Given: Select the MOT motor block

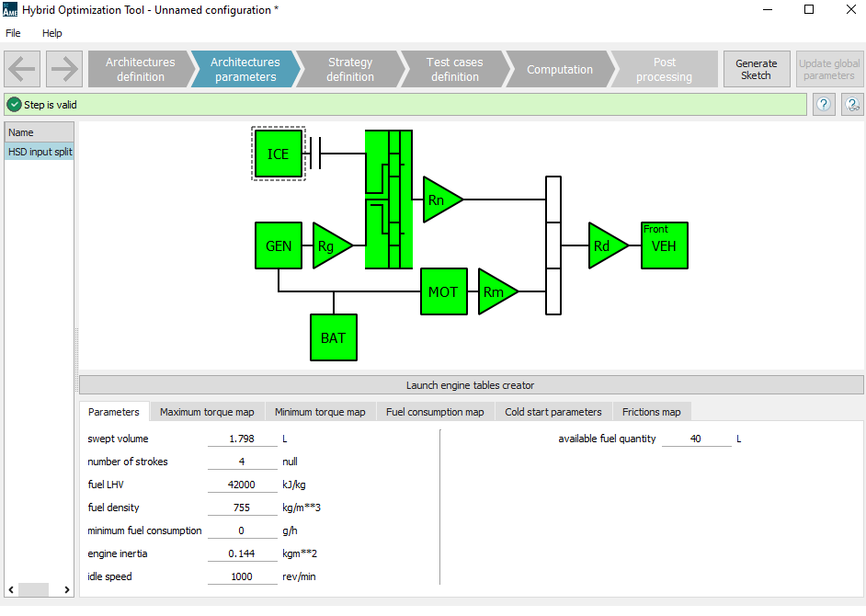Looking at the screenshot, I should (x=443, y=291).
